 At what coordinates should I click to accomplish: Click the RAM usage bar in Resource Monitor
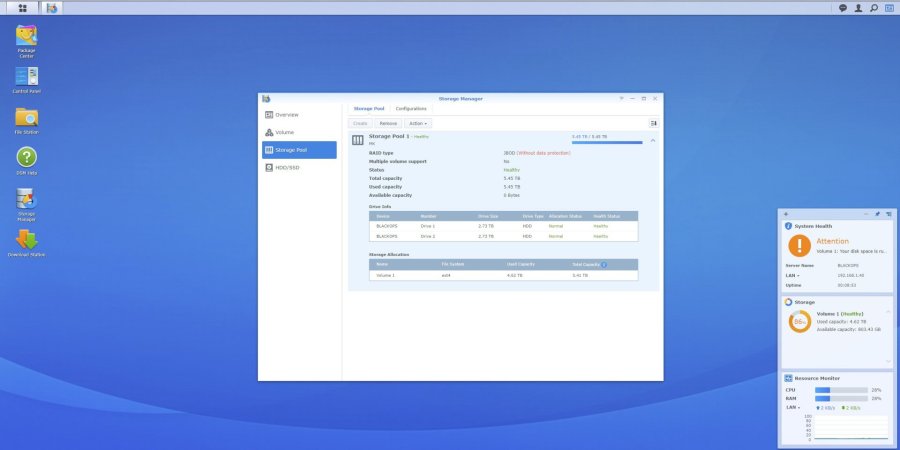841,398
